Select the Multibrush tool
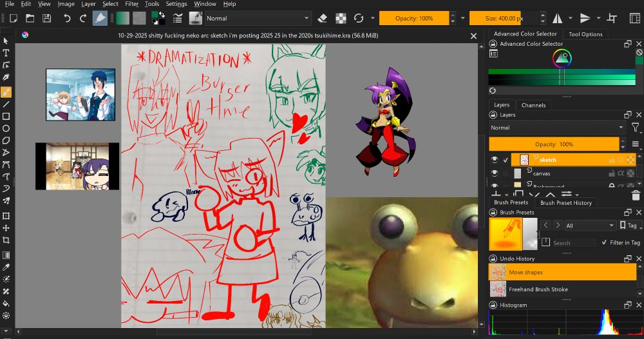This screenshot has height=339, width=644. [x=6, y=201]
